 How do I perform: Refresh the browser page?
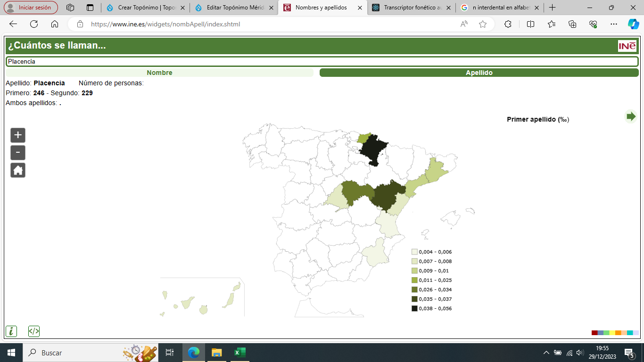point(34,24)
